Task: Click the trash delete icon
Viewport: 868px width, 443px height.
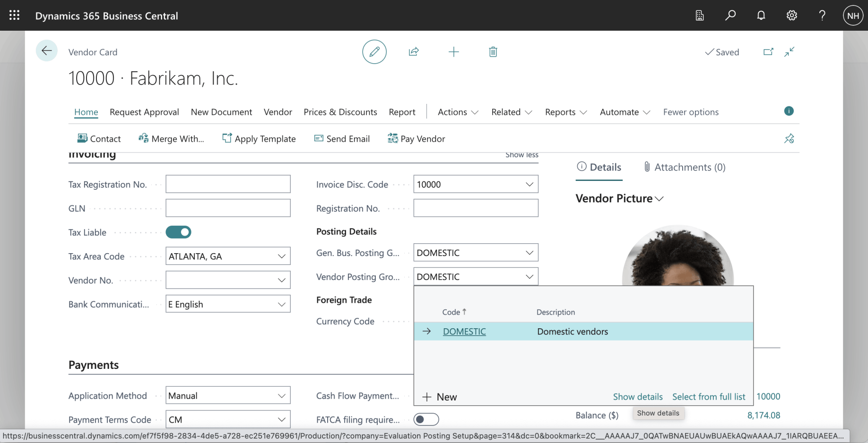Action: point(493,52)
